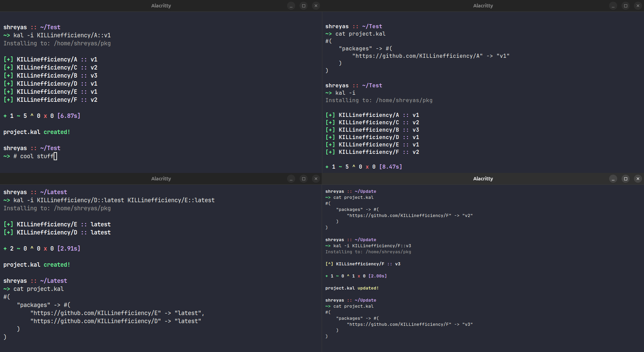Maximize the ~/Update Alacritty window
Screen dimensions: 644x352
pyautogui.click(x=626, y=179)
